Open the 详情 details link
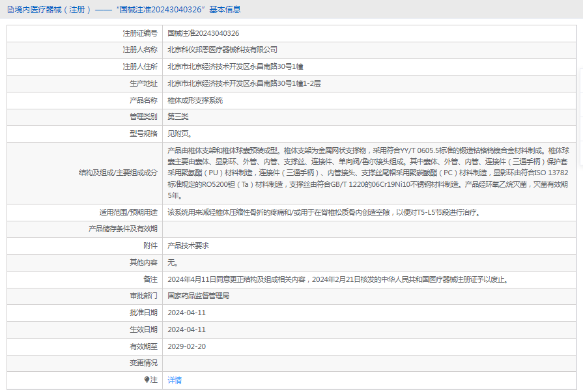 (175, 380)
